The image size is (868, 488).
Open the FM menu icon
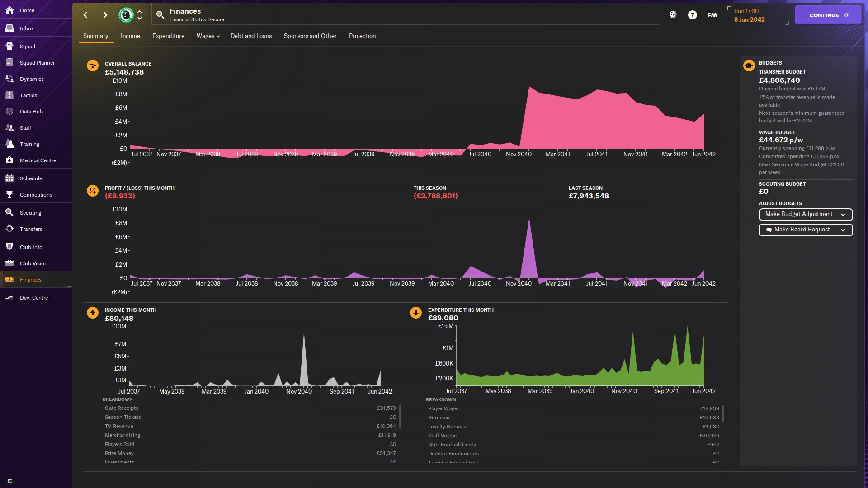click(x=712, y=15)
